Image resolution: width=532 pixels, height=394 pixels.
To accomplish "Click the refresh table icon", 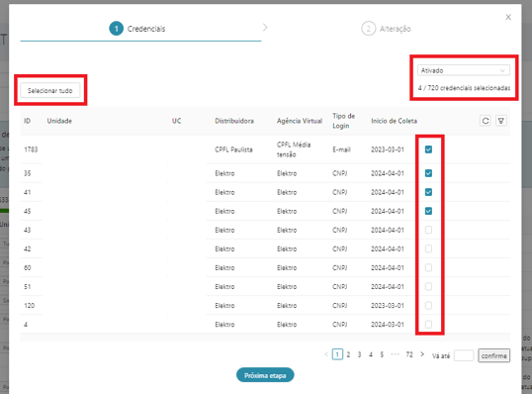I will click(486, 121).
